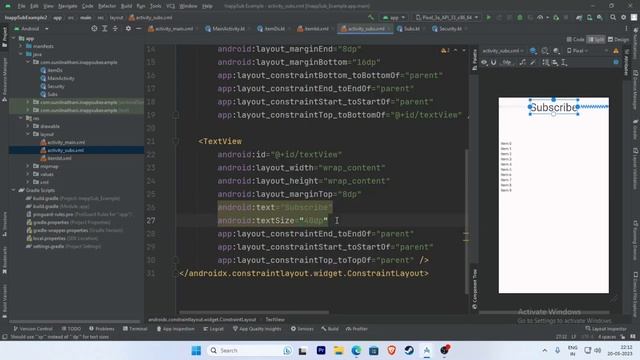Open Layout Inspector tool window
This screenshot has height=360, width=640.
tap(606, 329)
